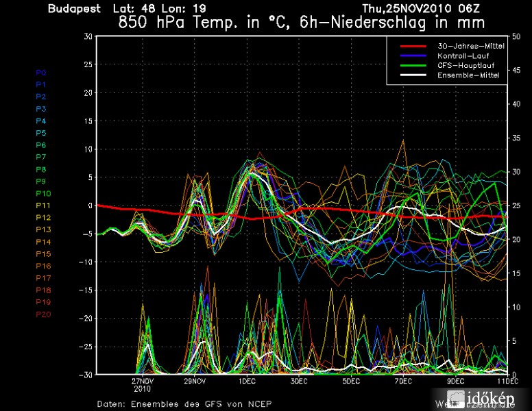Click the Daten: Ensembles des GFS caption

click(184, 404)
